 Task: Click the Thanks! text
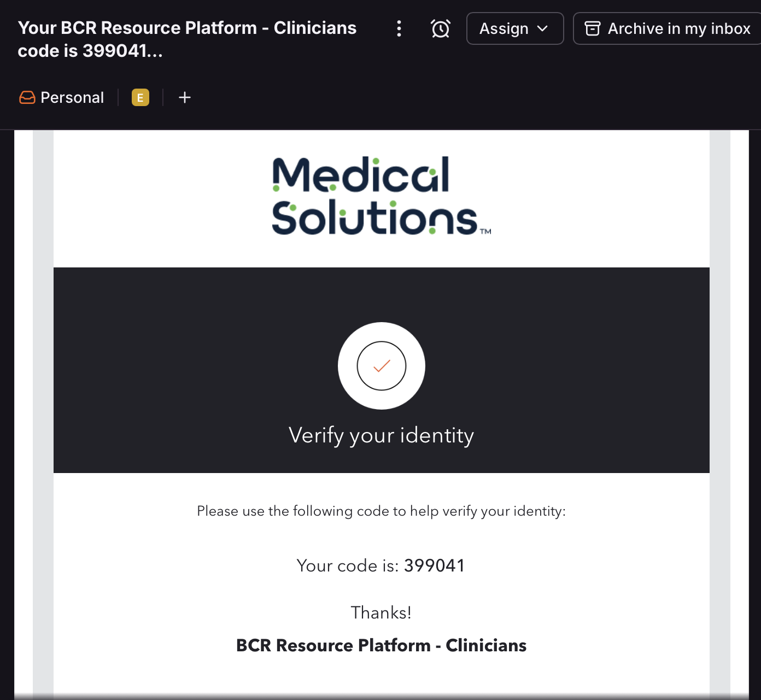[x=381, y=612]
